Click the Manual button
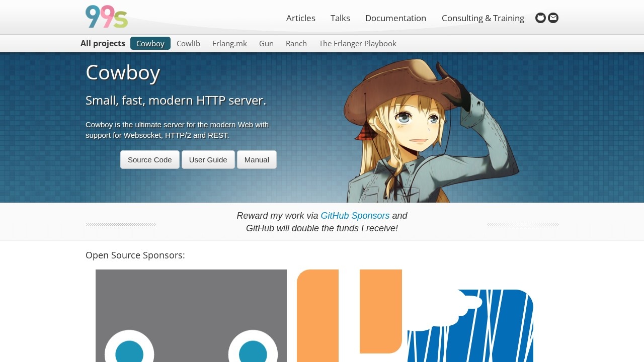644x362 pixels. [x=257, y=159]
